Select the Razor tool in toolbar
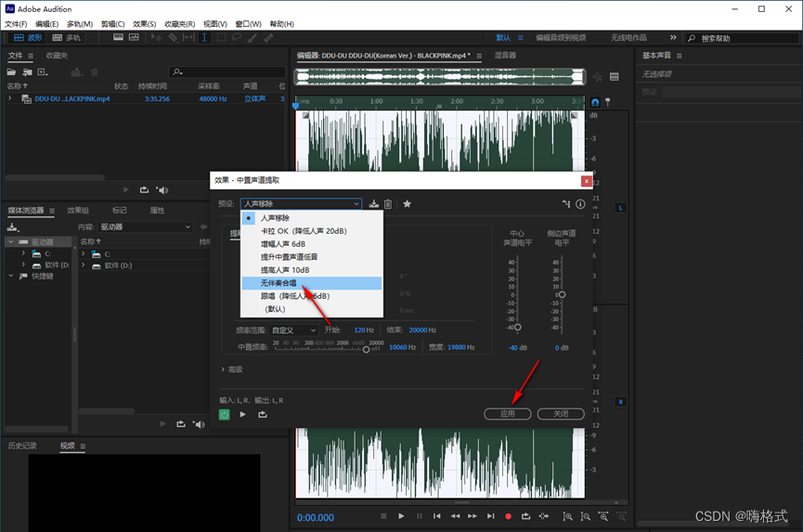Viewport: 803px width, 532px height. (x=173, y=37)
